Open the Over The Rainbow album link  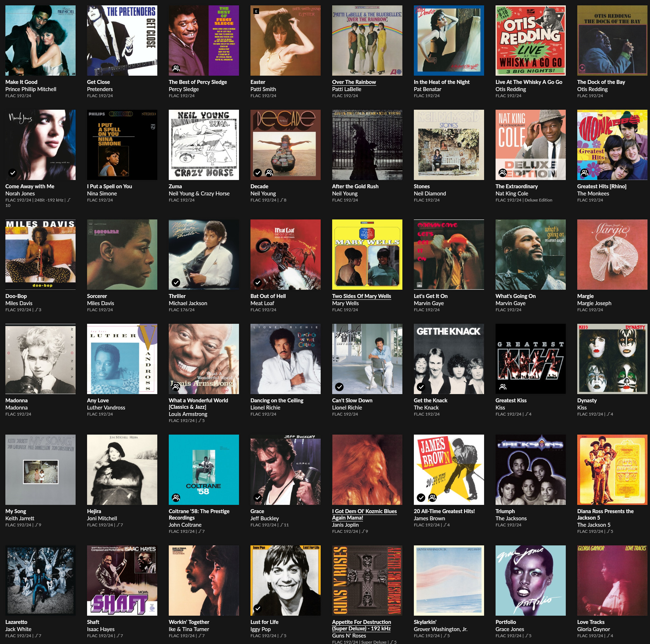click(354, 82)
